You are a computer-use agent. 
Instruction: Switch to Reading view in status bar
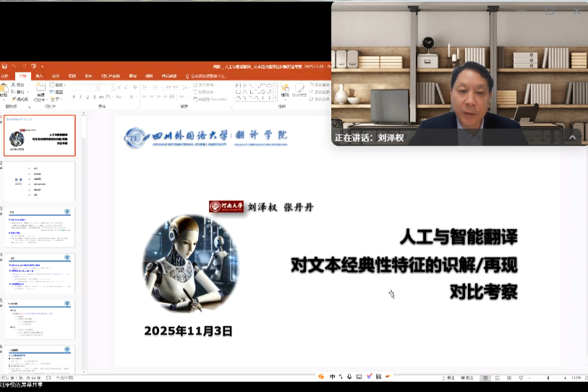pyautogui.click(x=513, y=378)
